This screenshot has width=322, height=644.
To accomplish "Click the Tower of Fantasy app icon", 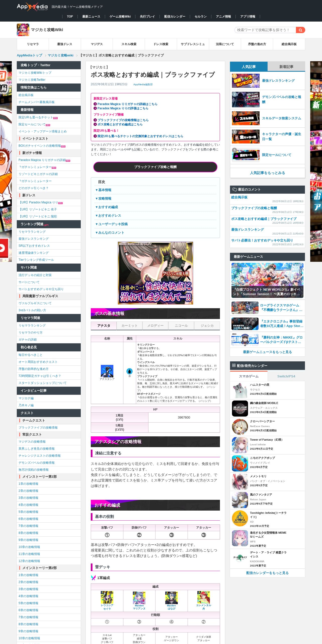I will (x=240, y=445).
